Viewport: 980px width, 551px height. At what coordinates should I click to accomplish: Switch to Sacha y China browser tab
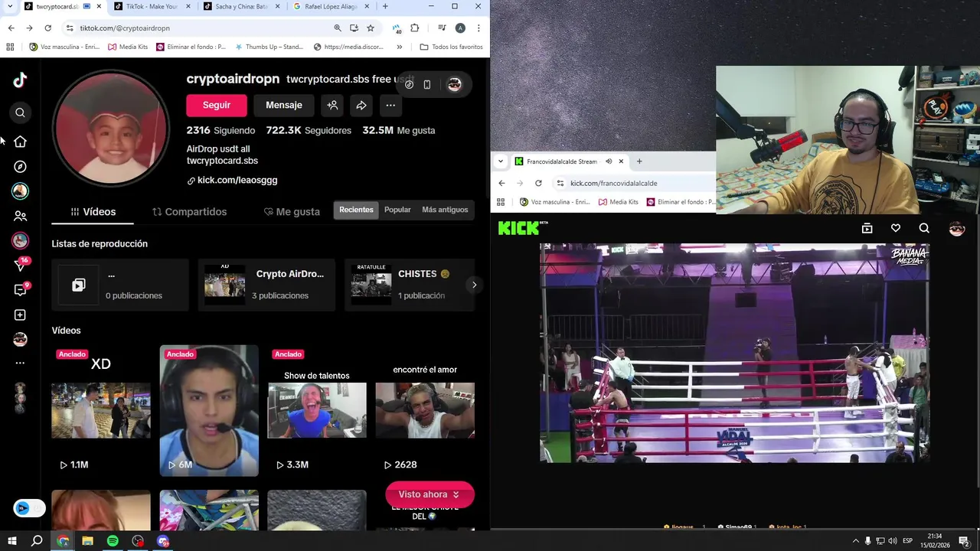pyautogui.click(x=241, y=6)
